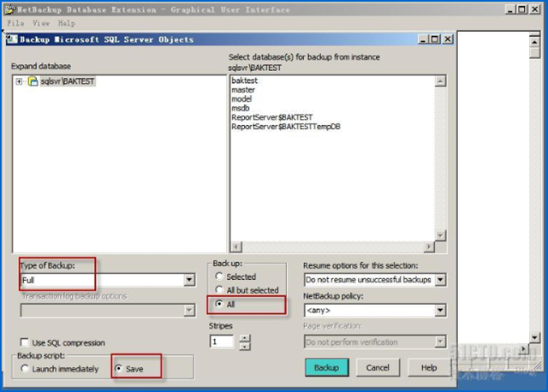Select the ReportServer$BAKTESTTempDB database

pyautogui.click(x=286, y=127)
